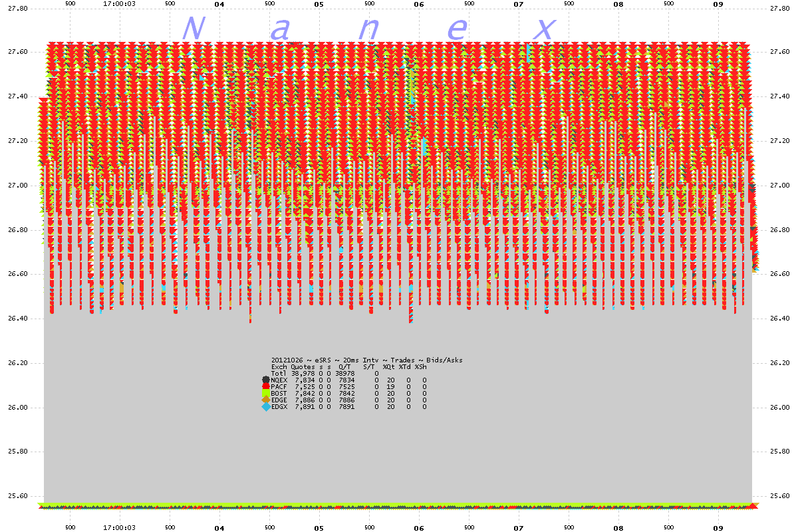The height and width of the screenshot is (532, 798).
Task: Click the 17:00:03 timestamp on the bottom time axis
Action: 120,528
